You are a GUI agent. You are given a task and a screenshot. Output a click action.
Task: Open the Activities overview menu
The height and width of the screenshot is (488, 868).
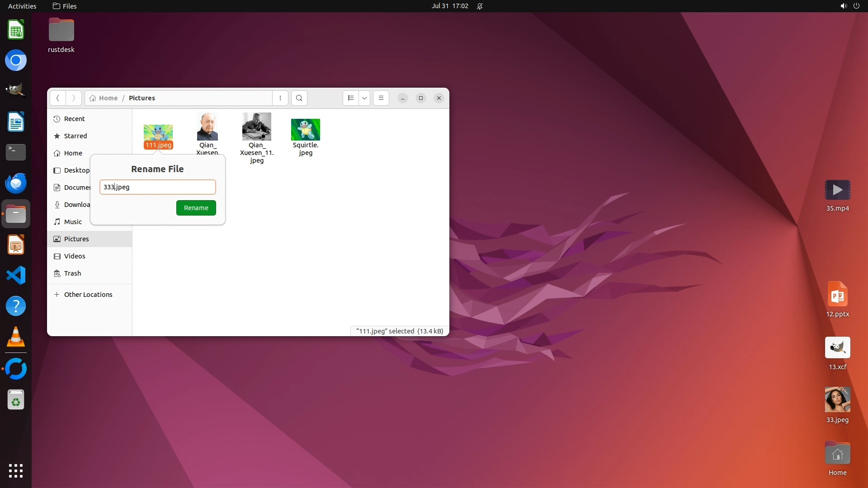point(22,6)
